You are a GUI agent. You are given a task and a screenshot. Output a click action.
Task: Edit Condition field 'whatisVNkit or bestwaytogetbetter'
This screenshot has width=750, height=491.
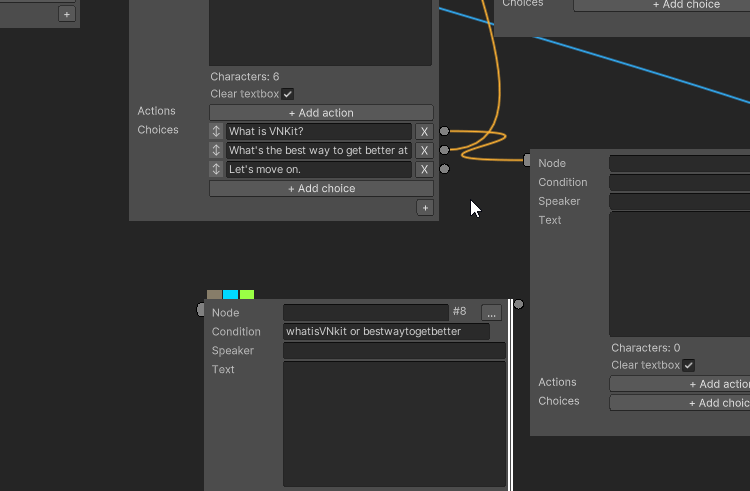tap(386, 332)
